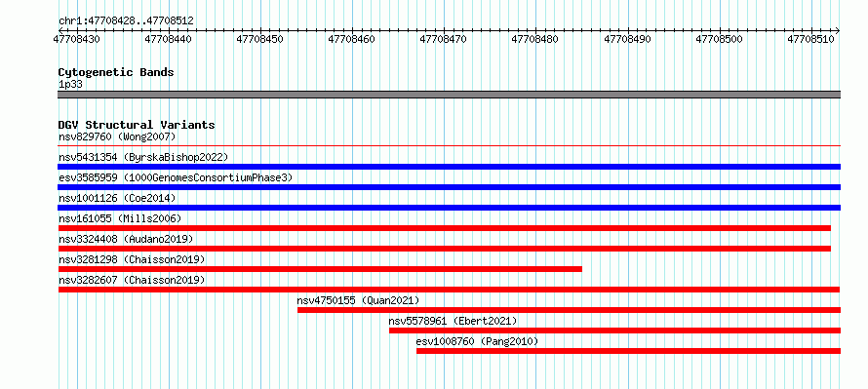Image resolution: width=868 pixels, height=389 pixels.
Task: Click ruler position 47708490
Action: click(x=628, y=39)
